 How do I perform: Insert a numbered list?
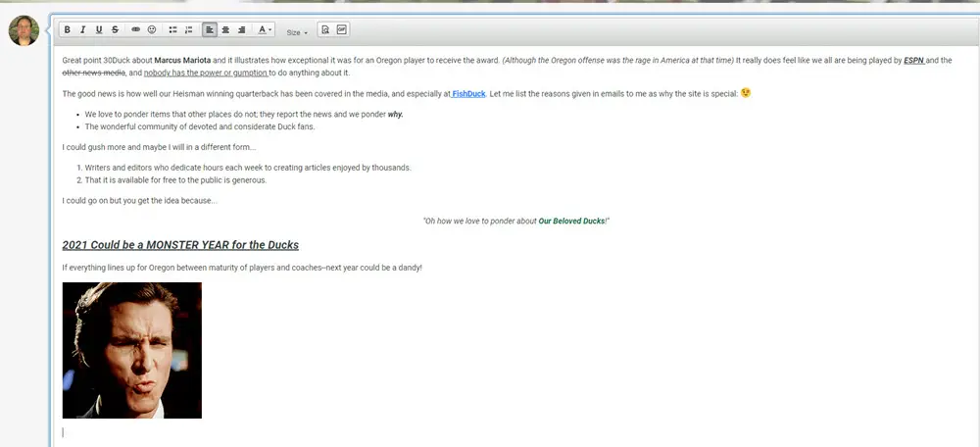pos(190,30)
